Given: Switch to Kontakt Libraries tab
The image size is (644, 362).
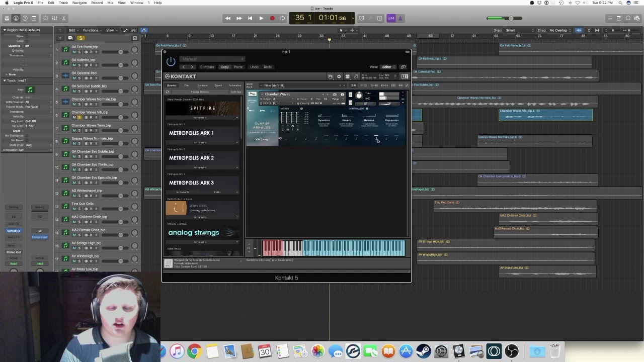Looking at the screenshot, I should [172, 85].
